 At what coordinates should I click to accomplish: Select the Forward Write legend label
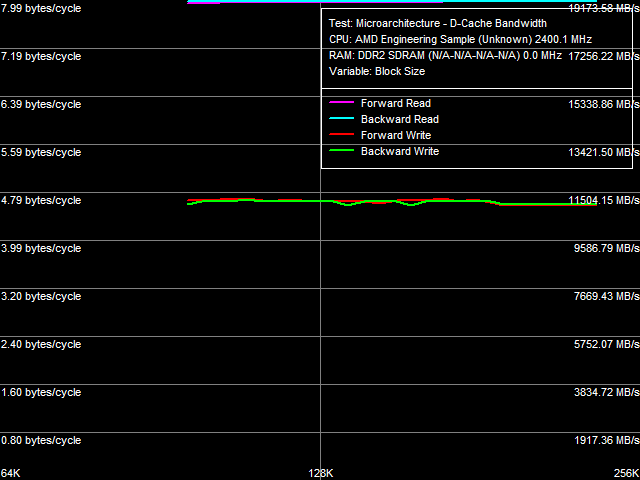[396, 135]
